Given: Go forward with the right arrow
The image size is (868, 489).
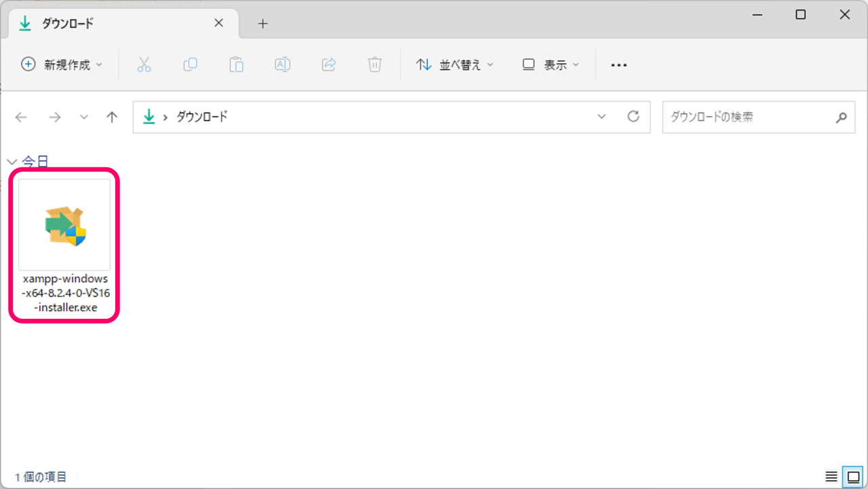Looking at the screenshot, I should click(55, 117).
